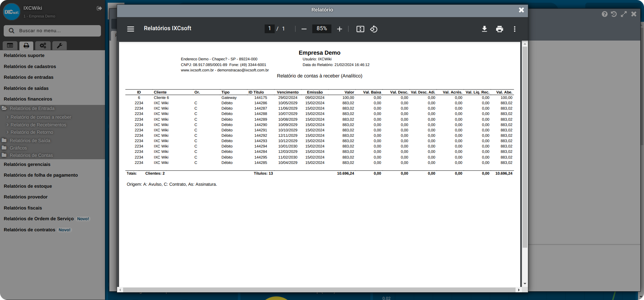Screen dimensions: 644x300
Task: Open the help icon in background window
Action: pyautogui.click(x=604, y=14)
